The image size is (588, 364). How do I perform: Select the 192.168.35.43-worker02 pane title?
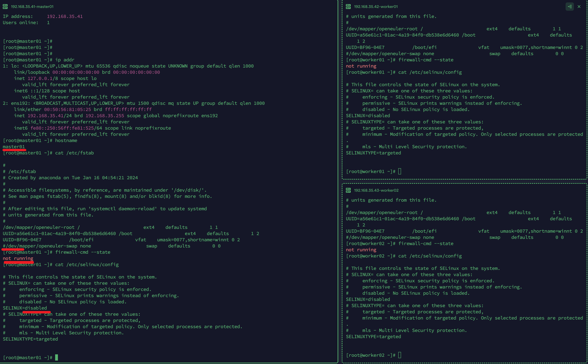click(376, 190)
